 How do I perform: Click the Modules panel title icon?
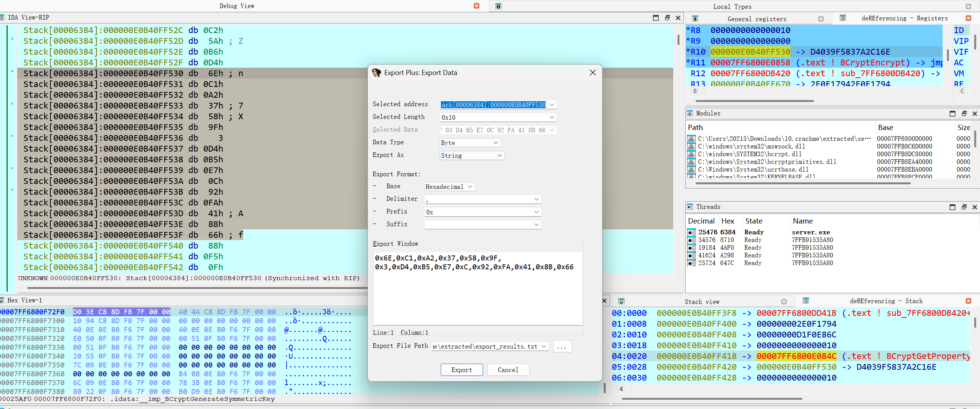[690, 113]
